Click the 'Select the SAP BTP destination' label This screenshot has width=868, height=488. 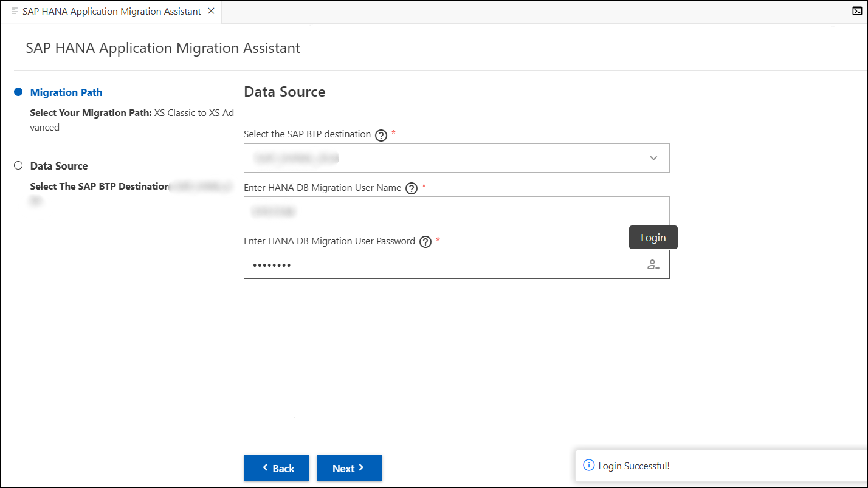tap(307, 134)
